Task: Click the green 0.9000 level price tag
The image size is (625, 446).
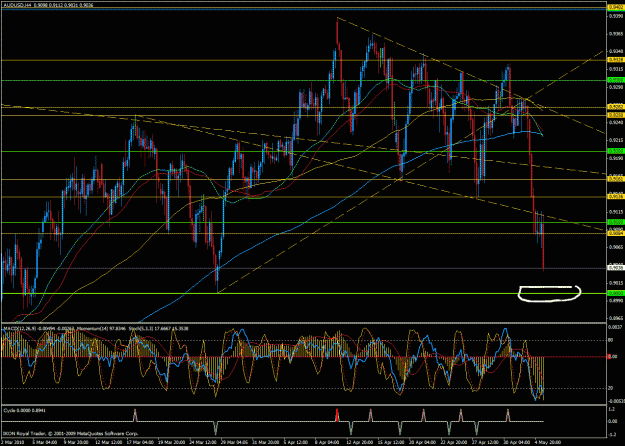Action: [x=615, y=293]
